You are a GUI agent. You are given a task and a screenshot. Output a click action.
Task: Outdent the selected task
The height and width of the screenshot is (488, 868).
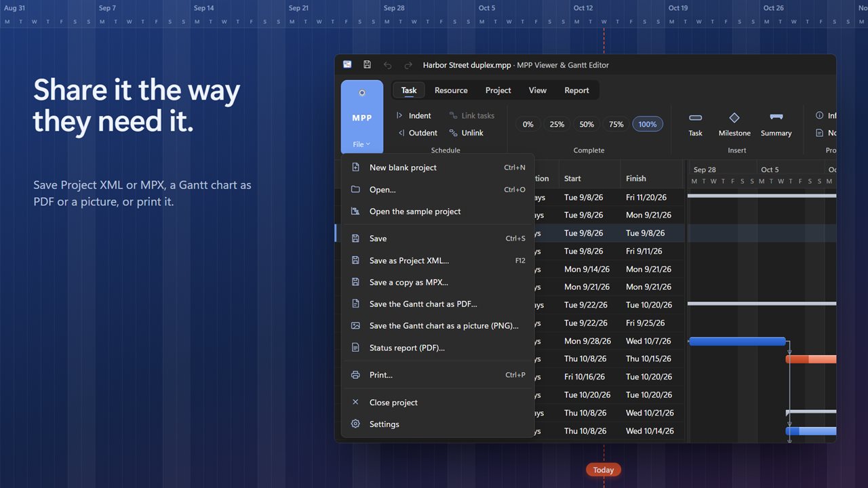(418, 133)
